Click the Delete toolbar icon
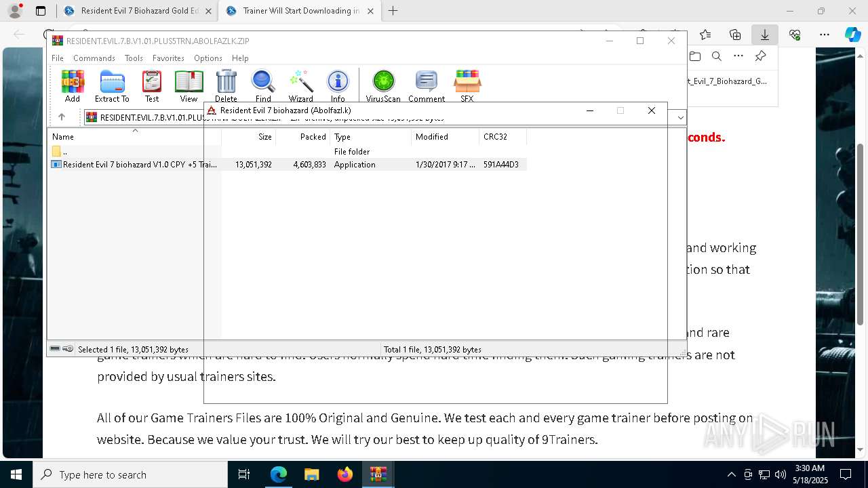Viewport: 868px width, 488px height. (226, 86)
